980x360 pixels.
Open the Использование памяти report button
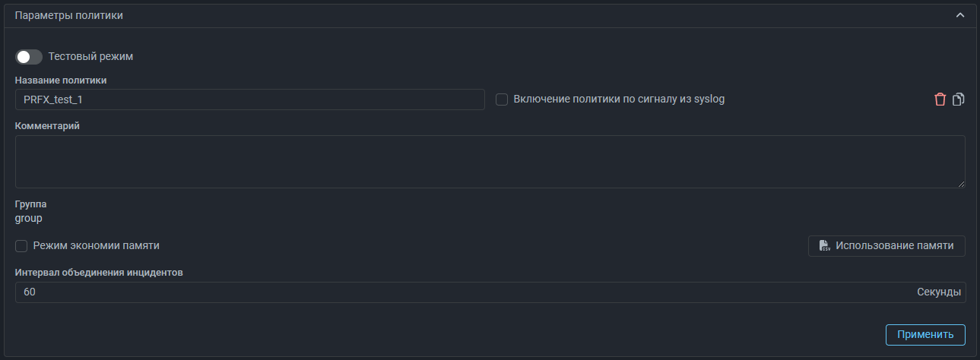[x=886, y=245]
